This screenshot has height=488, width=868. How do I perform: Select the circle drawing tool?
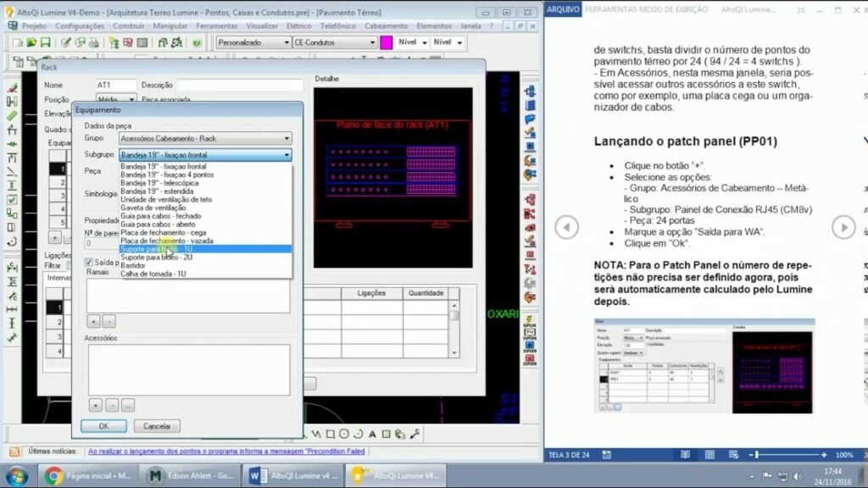pos(344,435)
